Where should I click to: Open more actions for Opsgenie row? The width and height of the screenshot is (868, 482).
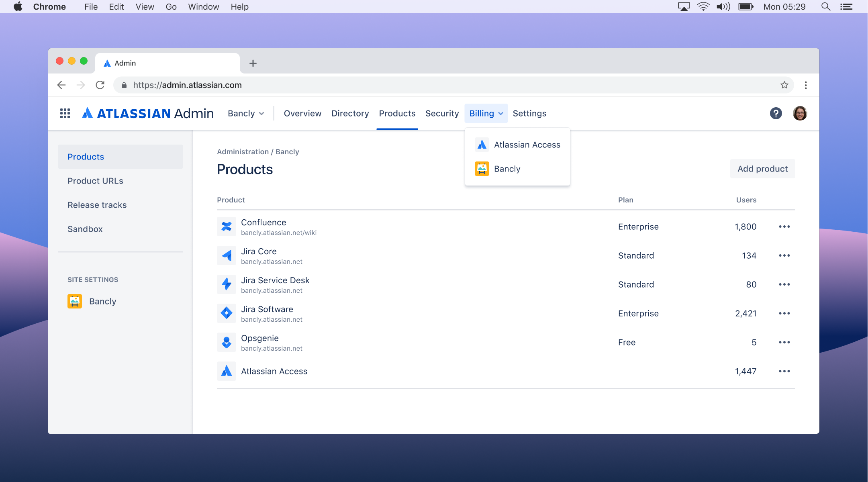pyautogui.click(x=784, y=342)
